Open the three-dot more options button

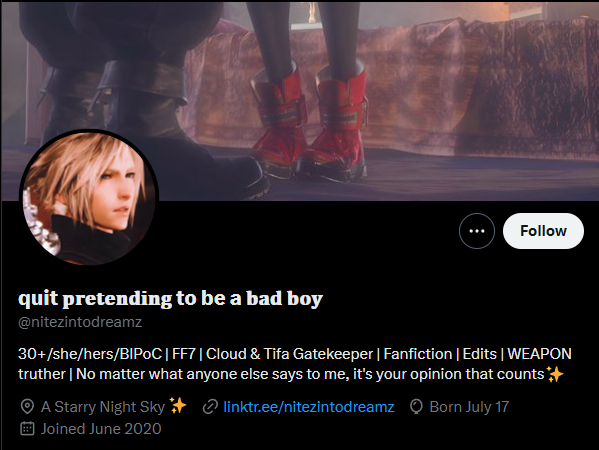(x=476, y=231)
